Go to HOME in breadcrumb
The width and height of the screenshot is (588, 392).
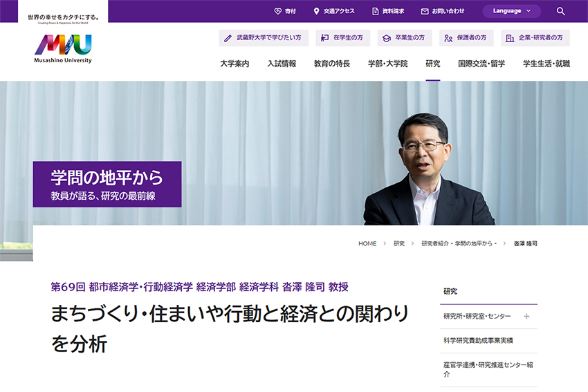367,243
